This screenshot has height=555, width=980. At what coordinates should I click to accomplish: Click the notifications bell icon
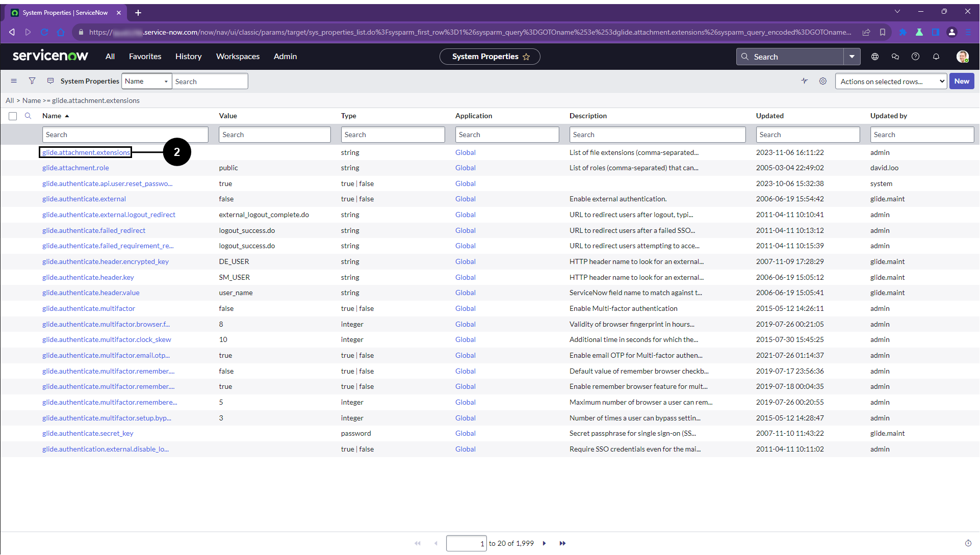click(936, 57)
